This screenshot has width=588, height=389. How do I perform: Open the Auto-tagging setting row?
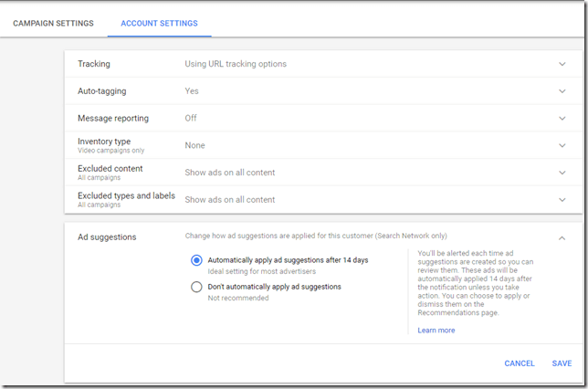(x=100, y=91)
